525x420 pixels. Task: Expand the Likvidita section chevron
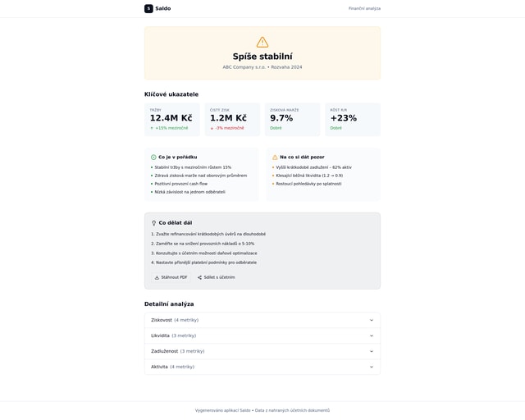click(x=371, y=336)
